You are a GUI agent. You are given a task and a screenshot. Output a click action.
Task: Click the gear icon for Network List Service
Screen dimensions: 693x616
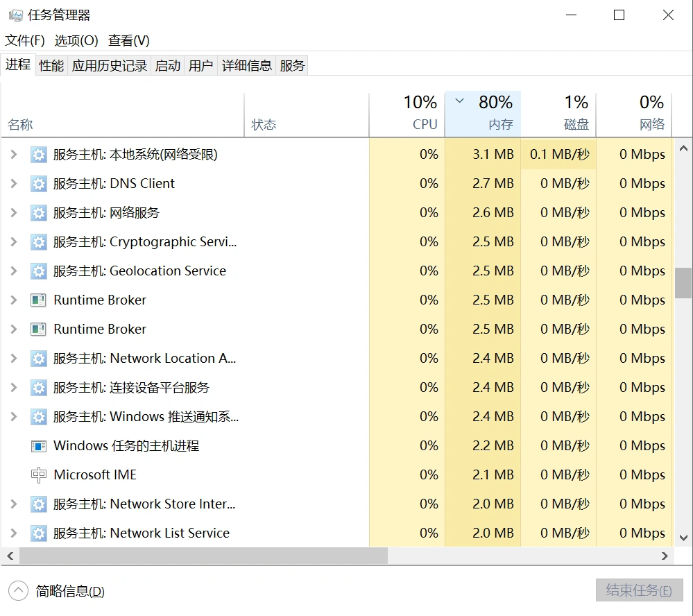(x=39, y=533)
